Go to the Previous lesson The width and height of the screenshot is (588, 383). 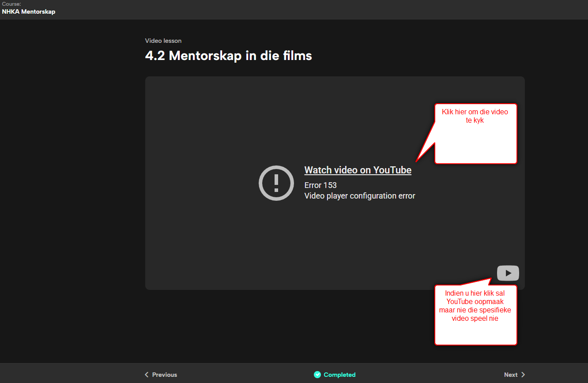[x=164, y=375]
